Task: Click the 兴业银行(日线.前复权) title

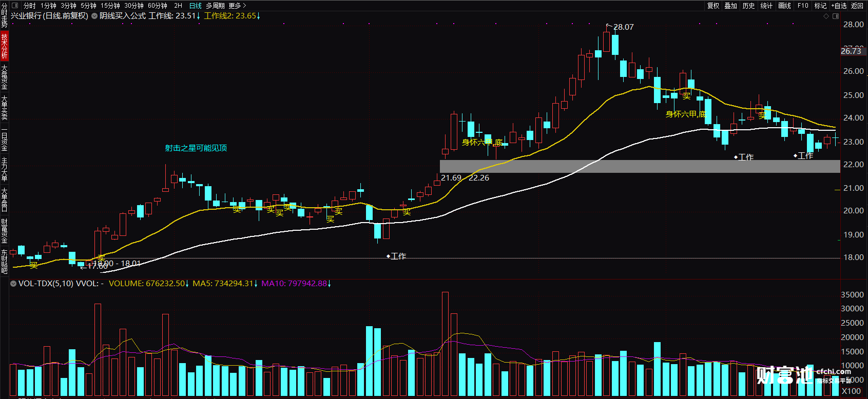Action: 50,16
